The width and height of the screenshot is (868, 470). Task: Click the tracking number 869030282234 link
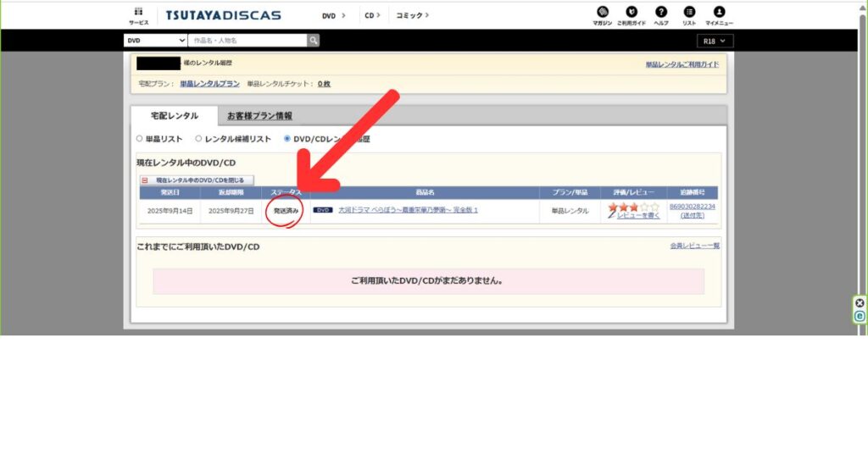click(x=693, y=206)
